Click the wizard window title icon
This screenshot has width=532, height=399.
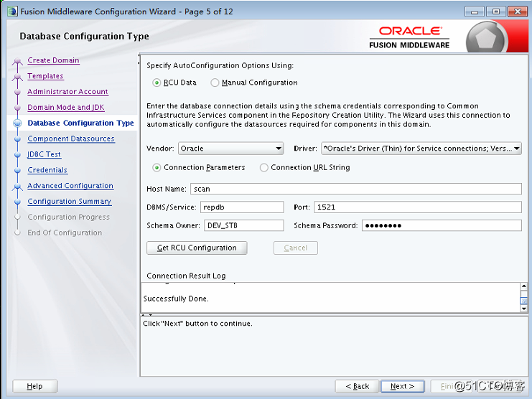(12, 11)
